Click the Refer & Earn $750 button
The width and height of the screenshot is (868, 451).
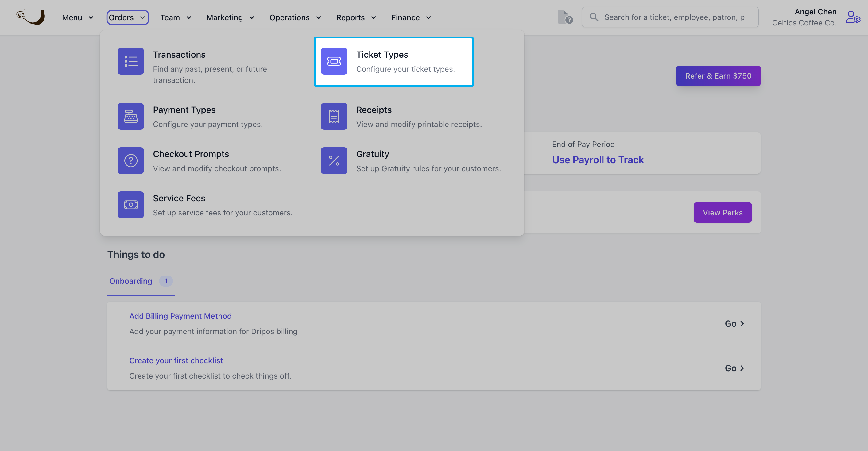(x=718, y=76)
